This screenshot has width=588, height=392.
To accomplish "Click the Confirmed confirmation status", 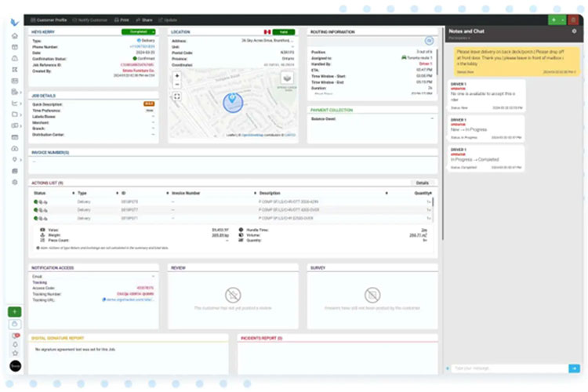I will [143, 59].
